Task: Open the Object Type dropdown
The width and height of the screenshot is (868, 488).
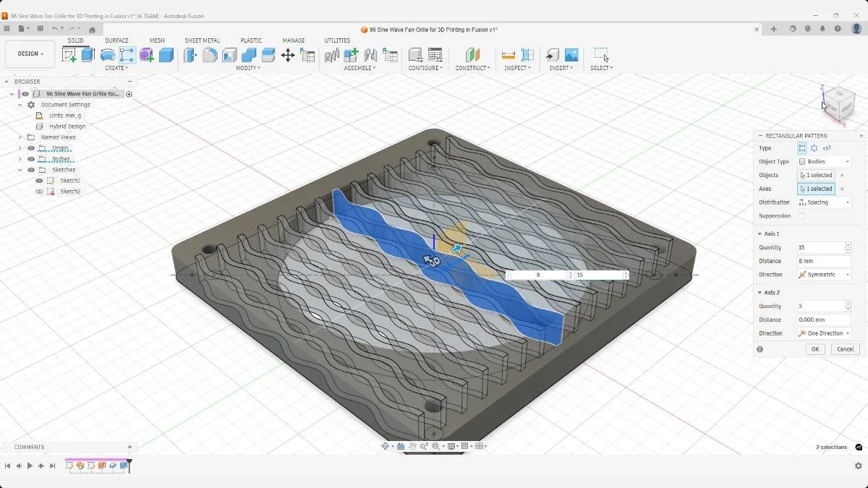Action: (x=824, y=162)
